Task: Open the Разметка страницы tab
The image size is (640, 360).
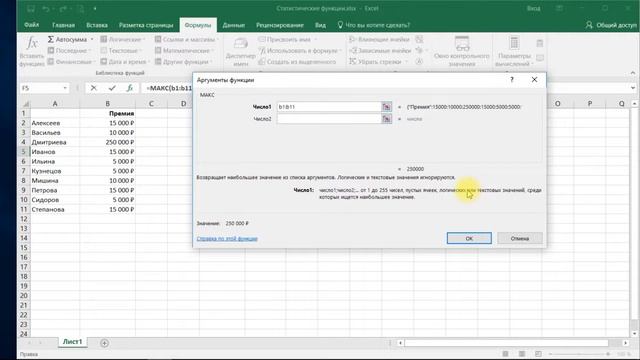Action: (146, 25)
